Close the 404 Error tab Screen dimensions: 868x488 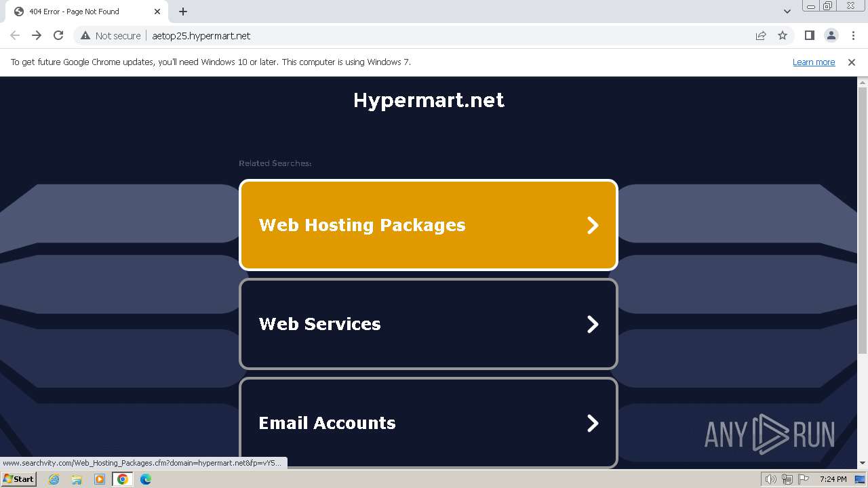[x=157, y=12]
